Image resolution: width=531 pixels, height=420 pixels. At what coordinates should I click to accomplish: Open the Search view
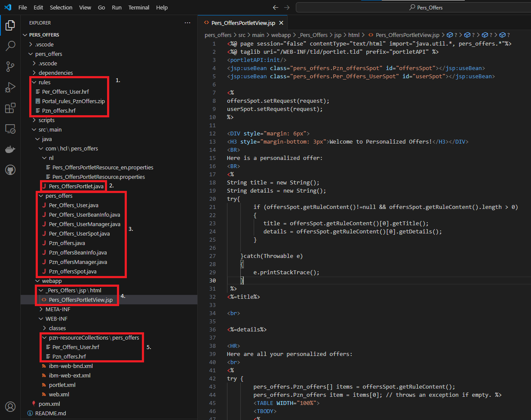tap(10, 46)
